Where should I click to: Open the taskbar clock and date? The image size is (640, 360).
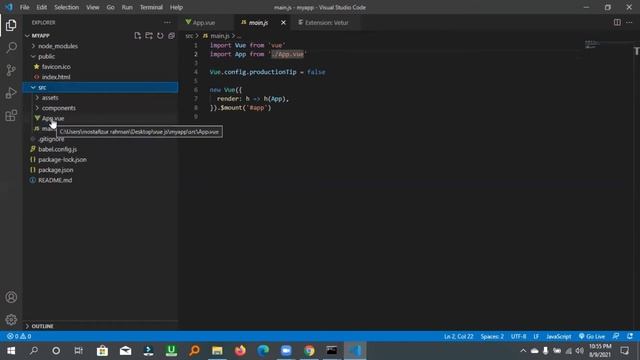pos(600,351)
